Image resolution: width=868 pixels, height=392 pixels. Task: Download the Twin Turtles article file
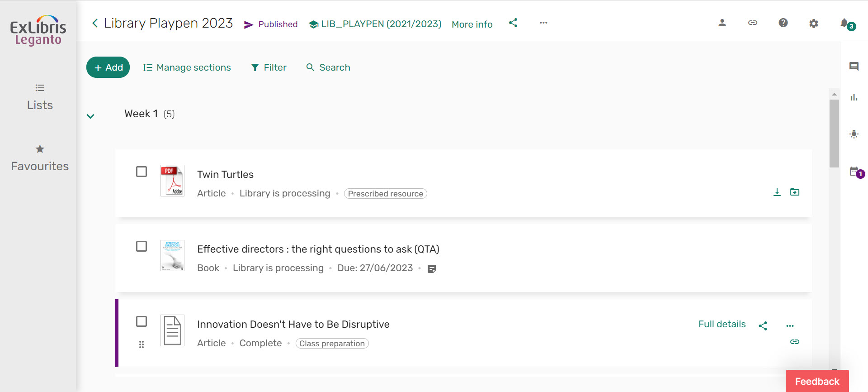click(x=777, y=192)
